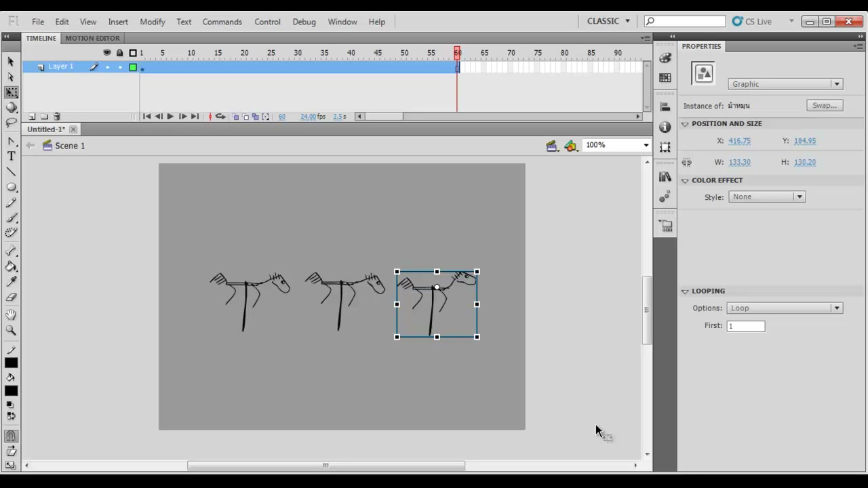Activate the Zoom magnifier tool
Screen dimensions: 868x488
[x=11, y=331]
